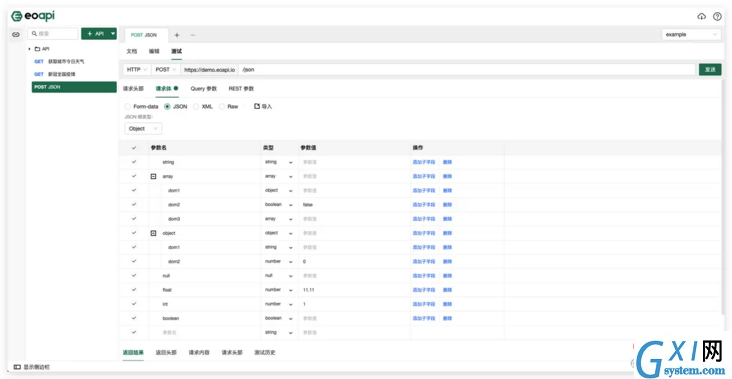
Task: Collapse the object row with its minus icon
Action: click(x=153, y=233)
